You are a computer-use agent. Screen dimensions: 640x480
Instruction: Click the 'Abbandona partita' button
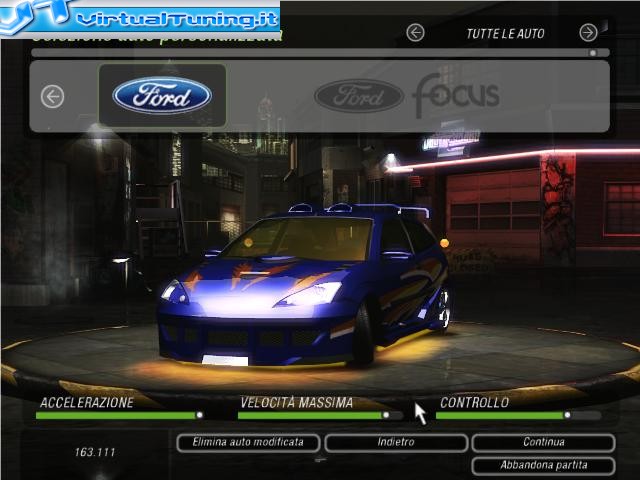point(543,465)
